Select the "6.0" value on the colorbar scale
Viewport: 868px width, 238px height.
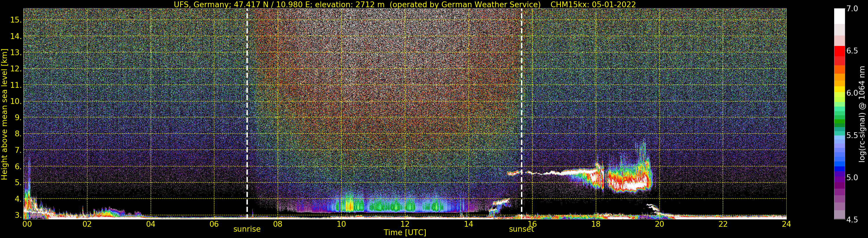852,93
